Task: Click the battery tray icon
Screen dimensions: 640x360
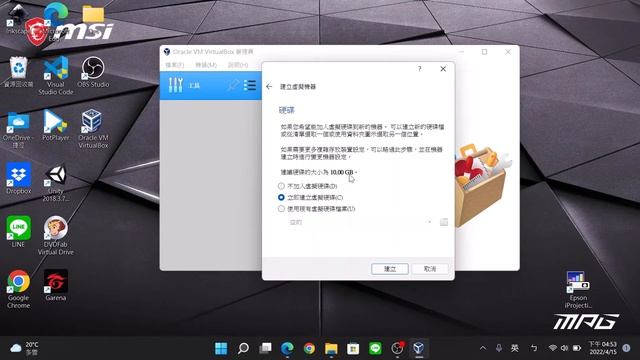Action: 577,348
